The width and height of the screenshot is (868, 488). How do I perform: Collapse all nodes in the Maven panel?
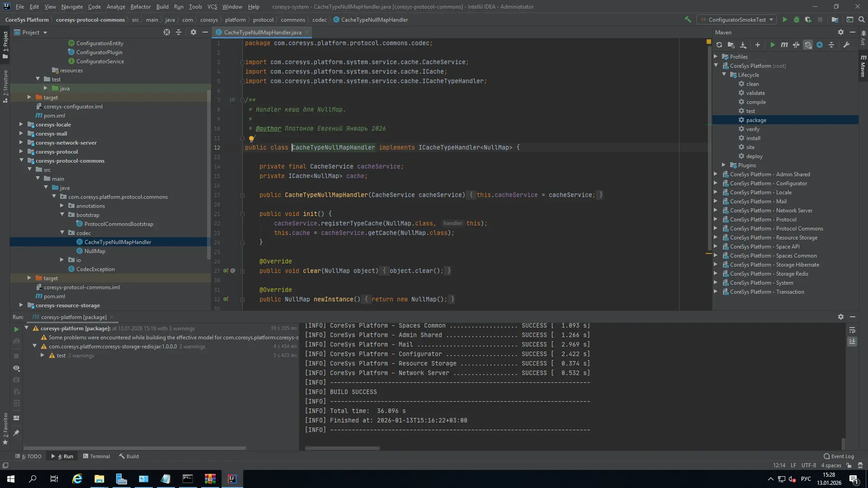coord(831,45)
